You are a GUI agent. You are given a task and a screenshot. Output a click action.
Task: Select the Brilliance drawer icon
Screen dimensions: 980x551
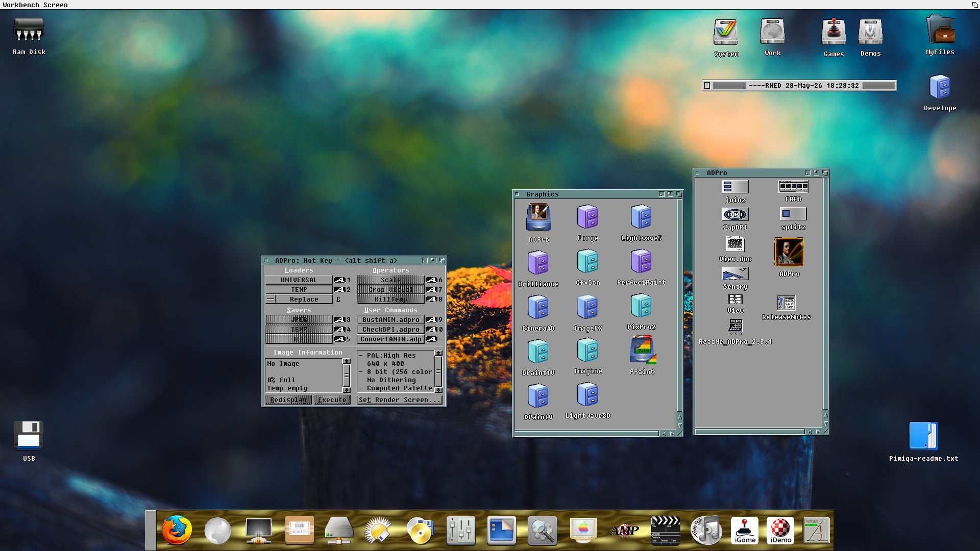click(x=538, y=263)
